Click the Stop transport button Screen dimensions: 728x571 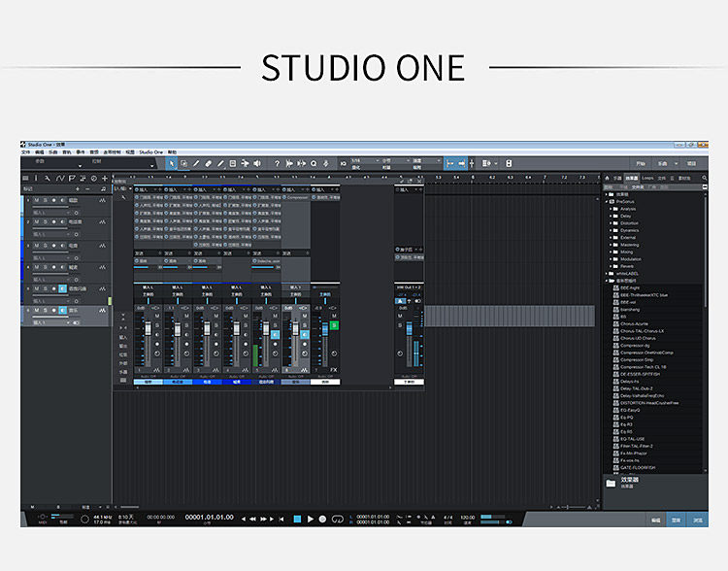297,519
